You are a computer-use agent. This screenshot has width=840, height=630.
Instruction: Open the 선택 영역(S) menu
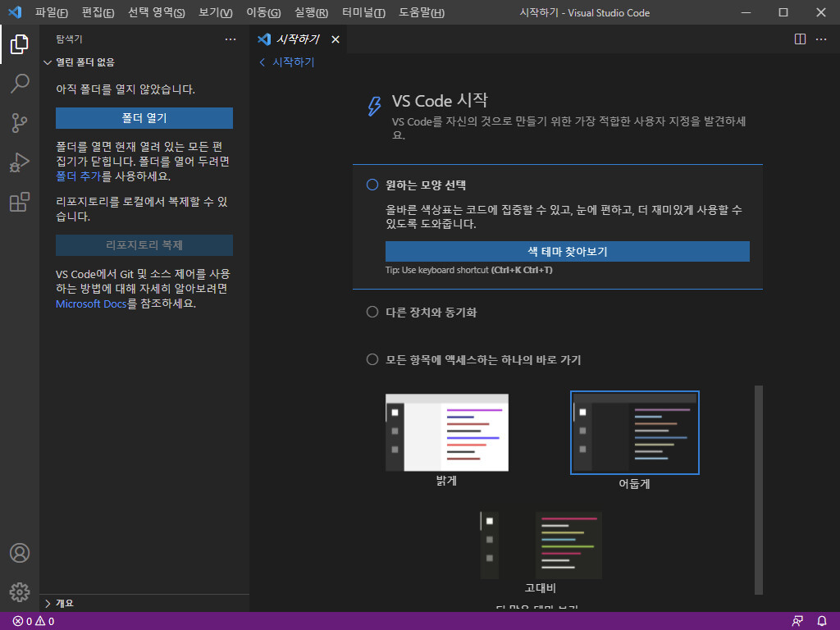(157, 12)
